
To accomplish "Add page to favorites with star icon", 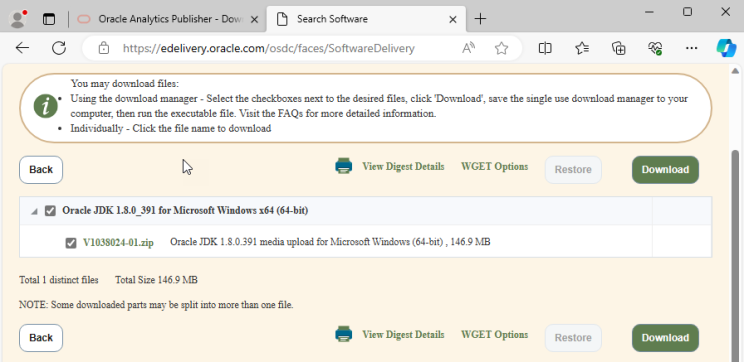I will (x=501, y=48).
